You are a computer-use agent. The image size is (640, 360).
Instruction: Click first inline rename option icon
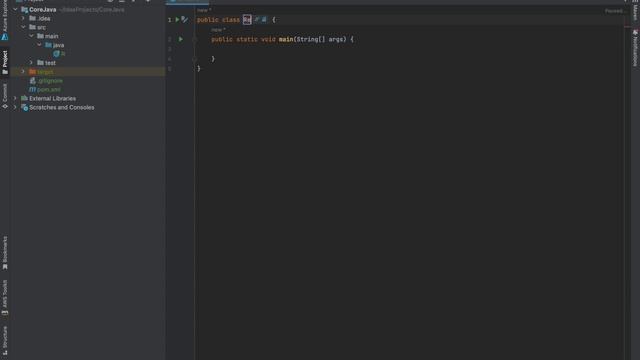click(x=257, y=20)
